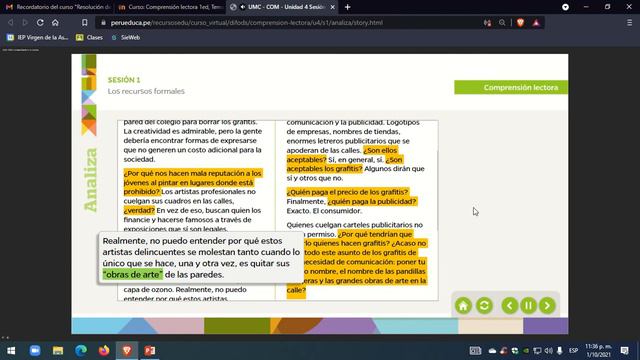
Task: Mute the UMC tab audio icon
Action: pos(243,7)
